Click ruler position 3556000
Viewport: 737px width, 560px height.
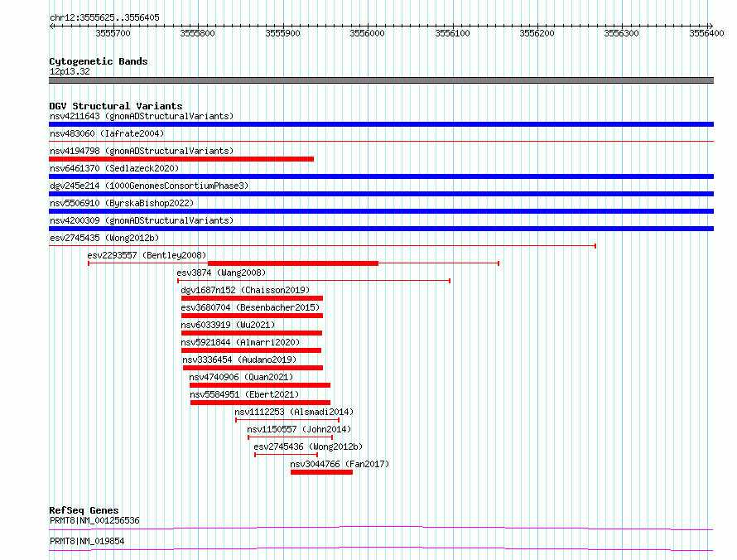(x=367, y=33)
